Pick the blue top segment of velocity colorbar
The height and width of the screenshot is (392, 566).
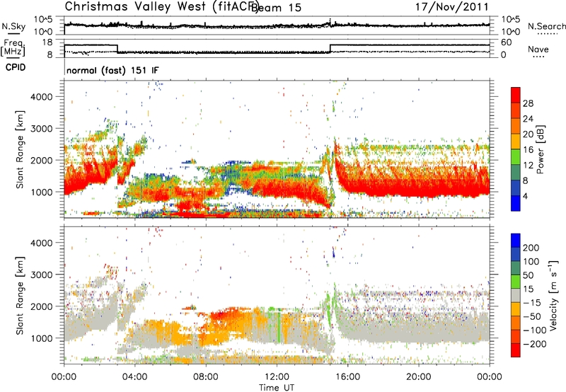tap(516, 241)
